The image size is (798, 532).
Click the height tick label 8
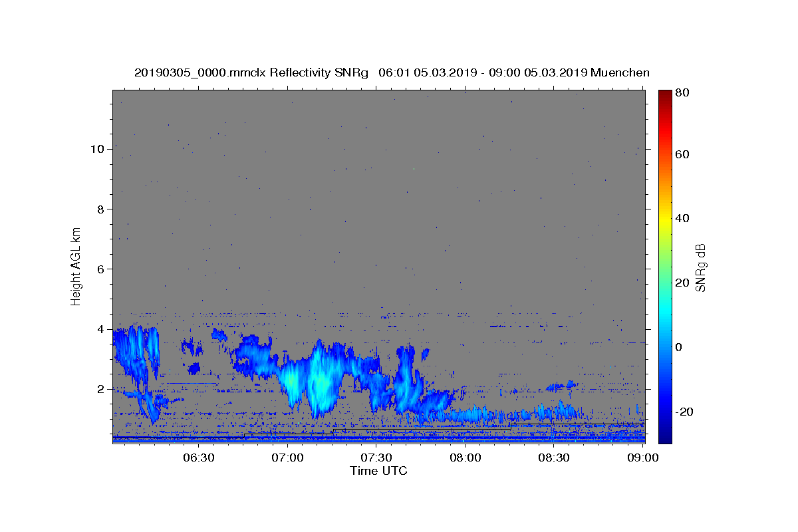tap(100, 209)
